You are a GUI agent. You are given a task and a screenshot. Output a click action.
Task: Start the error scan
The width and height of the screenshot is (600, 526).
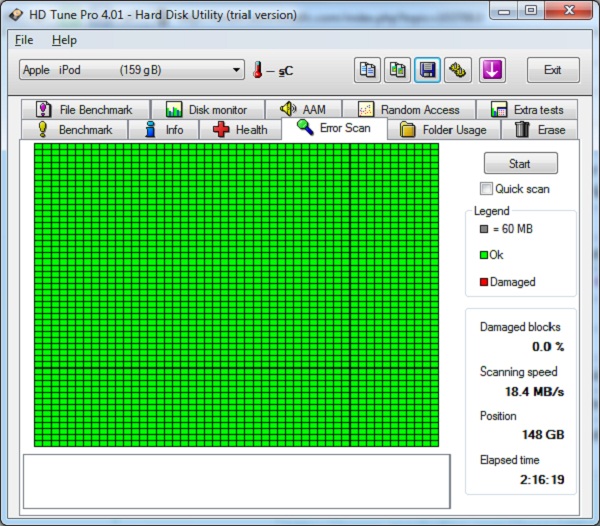(x=520, y=163)
